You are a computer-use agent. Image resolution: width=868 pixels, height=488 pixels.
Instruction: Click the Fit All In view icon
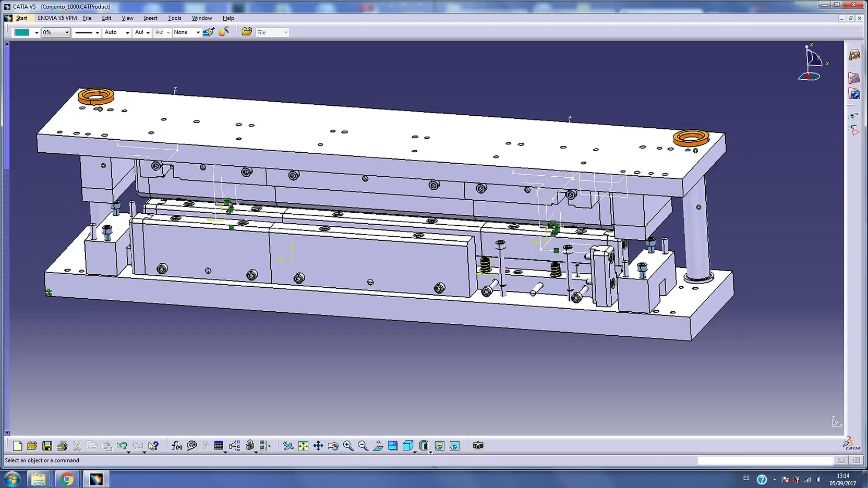(x=303, y=446)
